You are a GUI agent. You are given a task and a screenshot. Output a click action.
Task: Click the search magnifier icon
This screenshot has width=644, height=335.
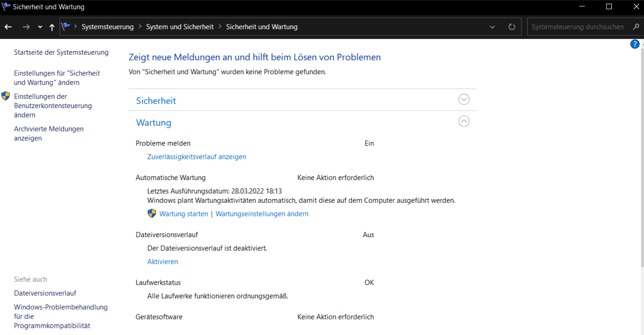click(x=636, y=27)
